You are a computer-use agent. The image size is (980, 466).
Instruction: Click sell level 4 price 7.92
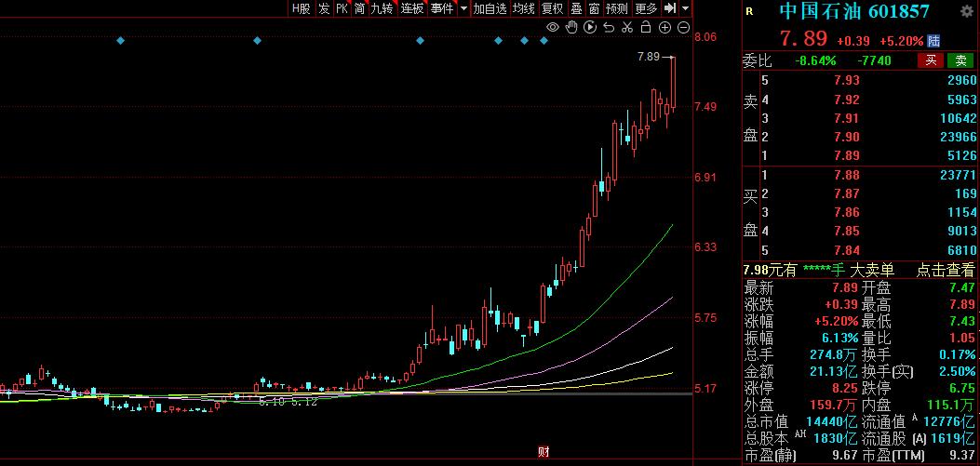coord(846,100)
